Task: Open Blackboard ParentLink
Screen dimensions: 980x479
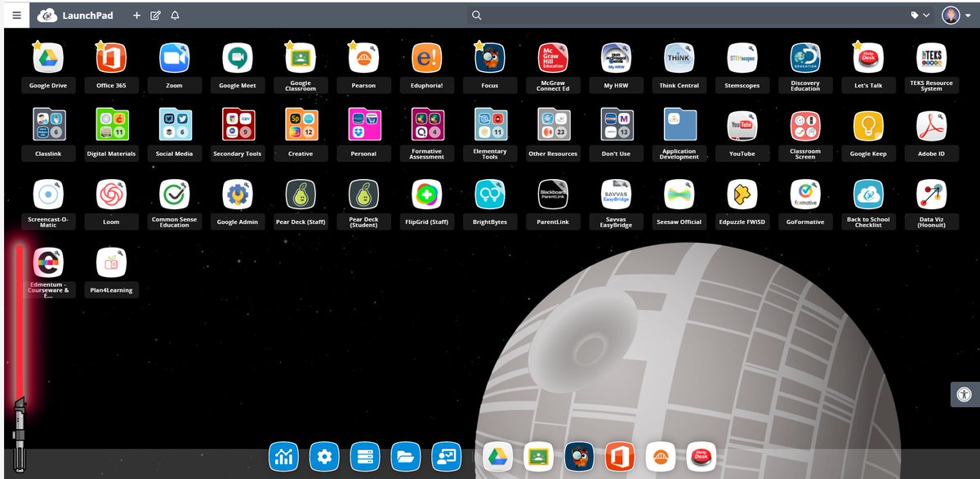Action: [x=553, y=195]
